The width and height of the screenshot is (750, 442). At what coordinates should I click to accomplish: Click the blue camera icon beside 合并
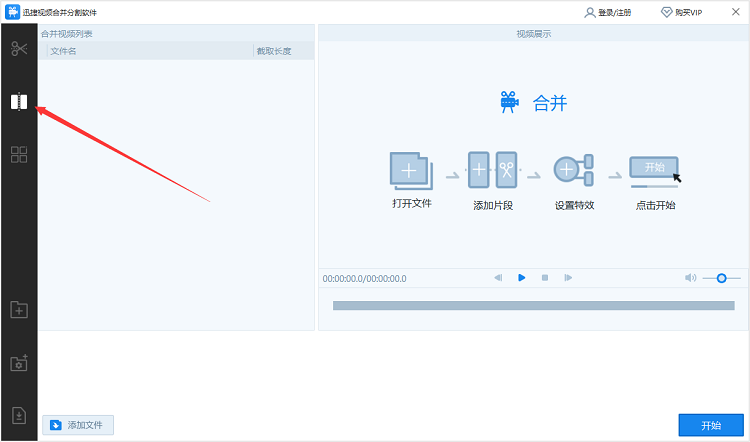click(509, 102)
